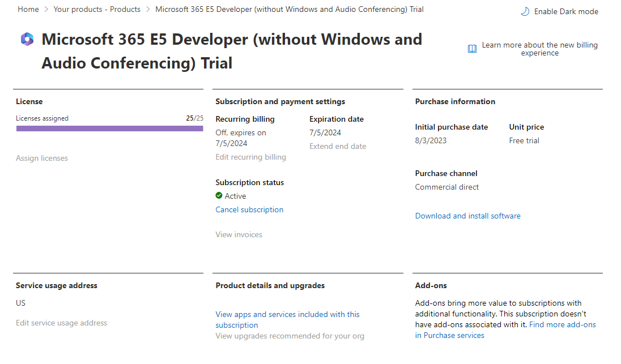Click the Expiration date value 7/5/2024
The height and width of the screenshot is (364, 621).
(325, 133)
